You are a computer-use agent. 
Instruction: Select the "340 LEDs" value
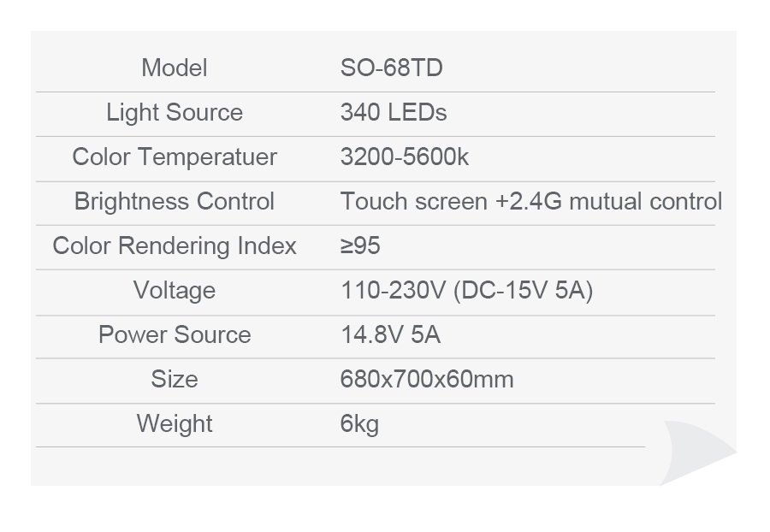coord(394,113)
